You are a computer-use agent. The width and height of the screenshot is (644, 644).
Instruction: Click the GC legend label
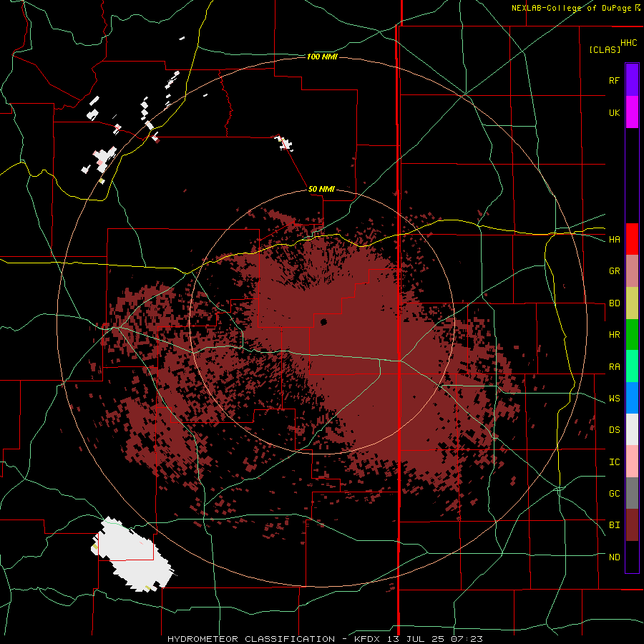pyautogui.click(x=614, y=493)
